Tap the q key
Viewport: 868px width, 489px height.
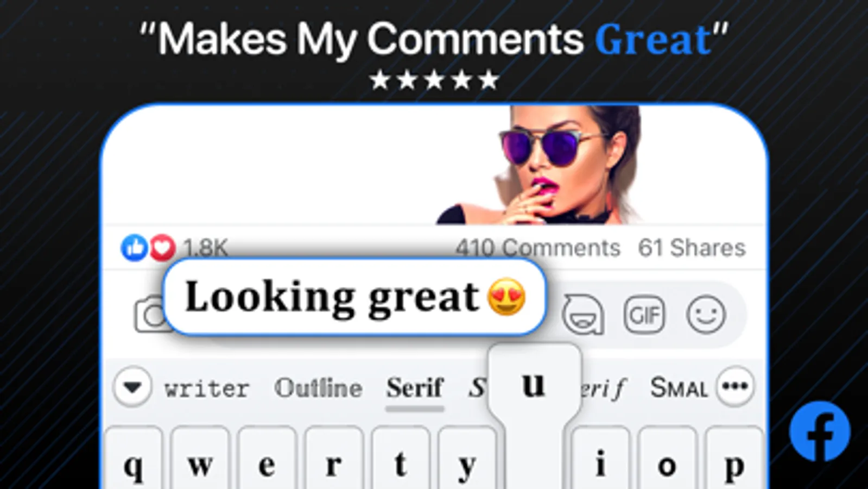coord(134,459)
